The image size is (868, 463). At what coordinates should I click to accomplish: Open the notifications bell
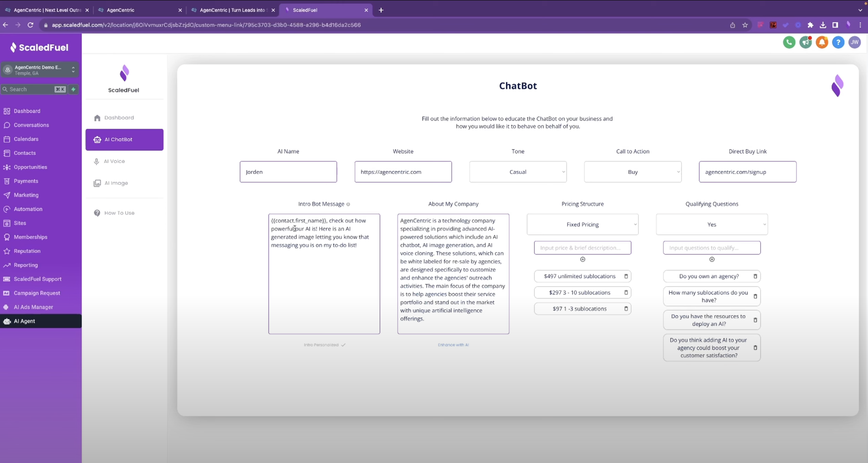click(x=822, y=42)
